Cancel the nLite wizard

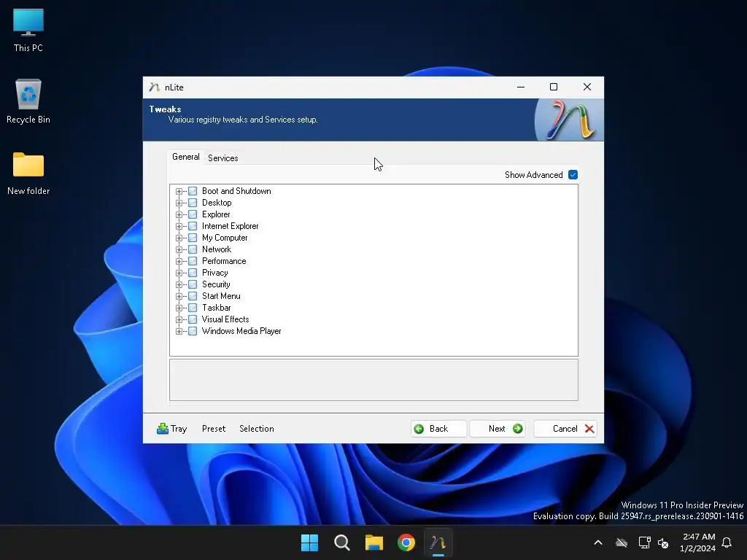(565, 429)
